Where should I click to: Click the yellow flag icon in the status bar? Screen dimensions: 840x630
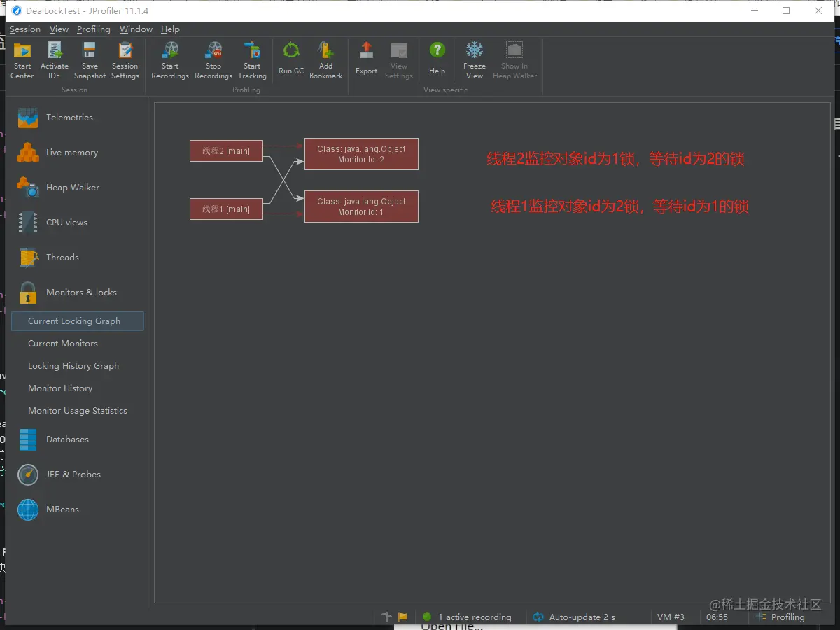(402, 617)
